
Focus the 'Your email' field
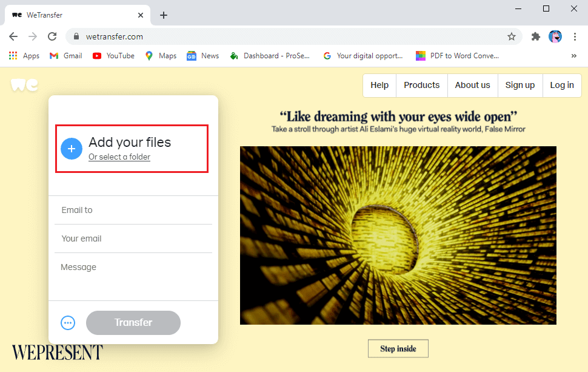pyautogui.click(x=133, y=238)
